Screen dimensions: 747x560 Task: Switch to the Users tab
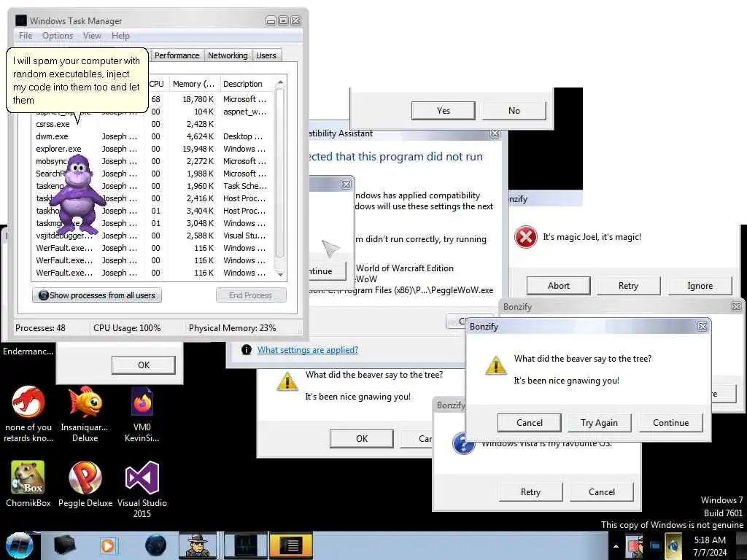click(x=266, y=55)
